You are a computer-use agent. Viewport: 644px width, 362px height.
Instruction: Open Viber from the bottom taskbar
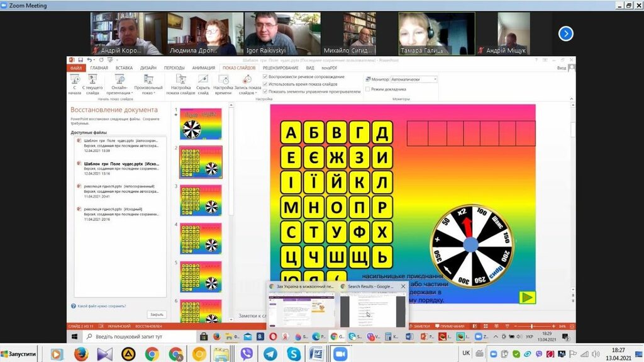tap(247, 354)
